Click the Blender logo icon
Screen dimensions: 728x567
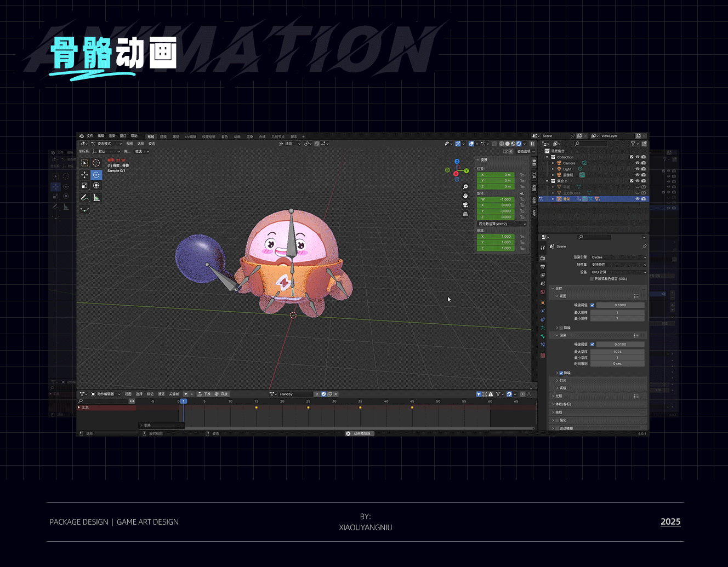82,136
